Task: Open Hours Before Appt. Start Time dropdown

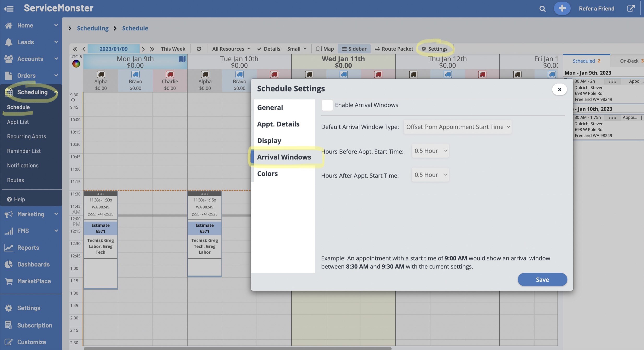Action: 430,151
